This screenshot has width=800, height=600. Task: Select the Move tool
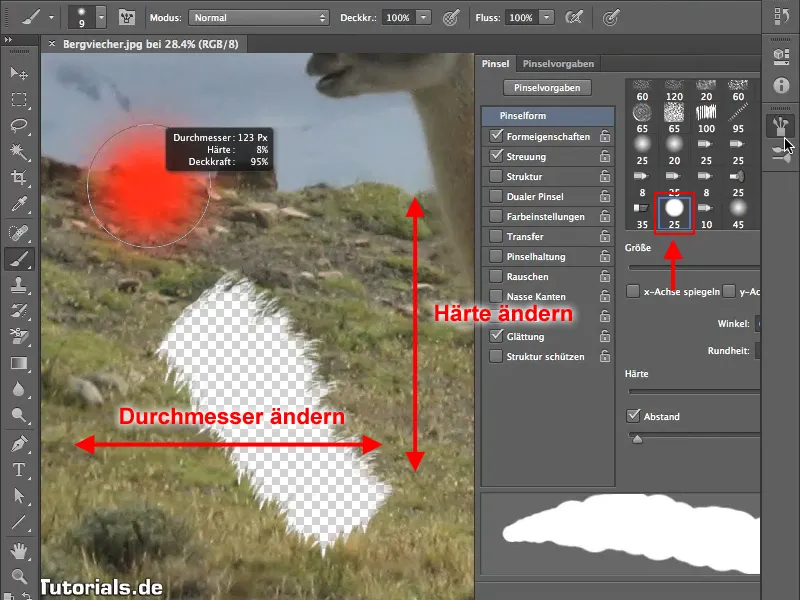point(19,73)
